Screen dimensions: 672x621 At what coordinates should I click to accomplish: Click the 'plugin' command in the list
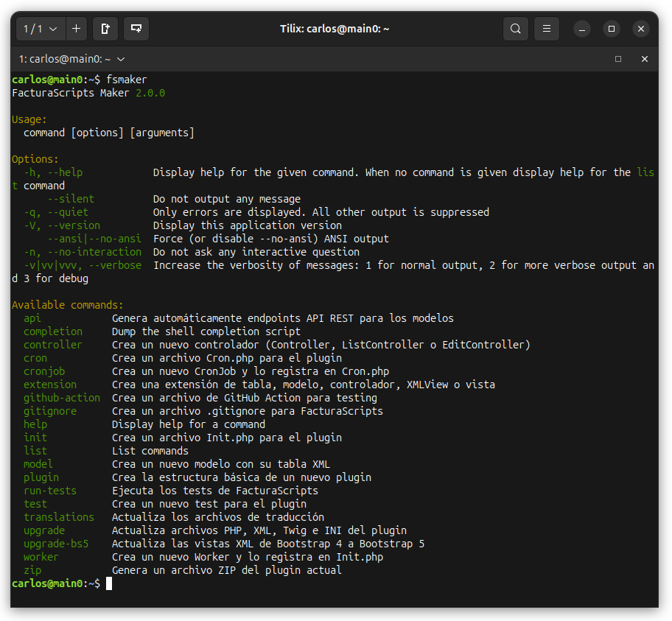coord(41,477)
